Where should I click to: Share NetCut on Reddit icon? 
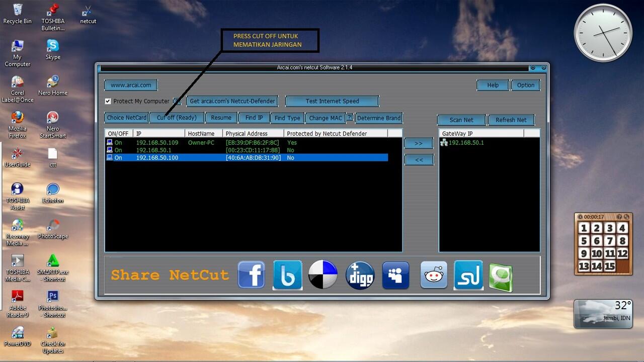[x=433, y=275]
